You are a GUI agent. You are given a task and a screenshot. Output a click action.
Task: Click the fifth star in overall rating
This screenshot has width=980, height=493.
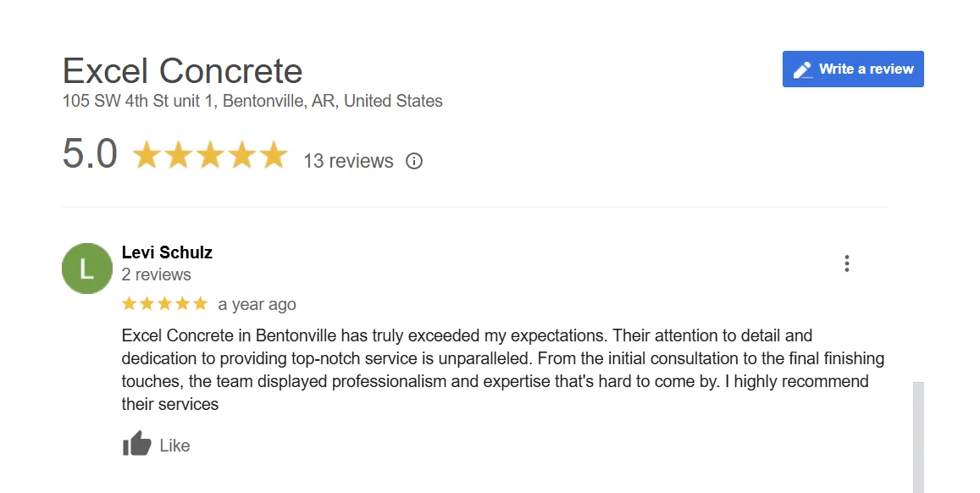(274, 156)
